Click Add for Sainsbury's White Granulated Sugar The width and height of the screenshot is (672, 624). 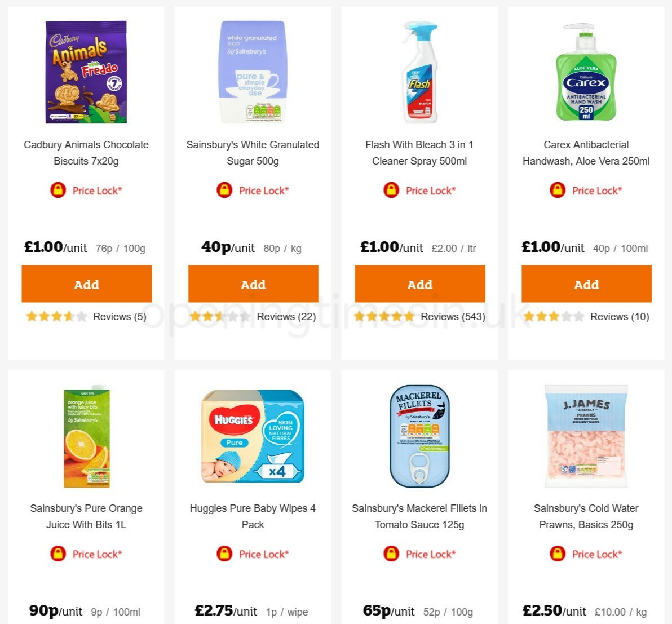point(253,284)
